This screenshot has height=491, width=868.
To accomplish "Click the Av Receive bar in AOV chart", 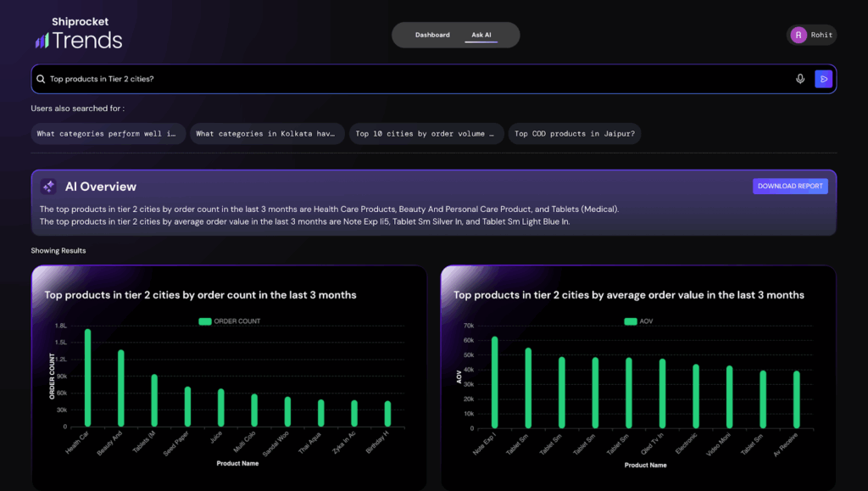I will (x=797, y=399).
